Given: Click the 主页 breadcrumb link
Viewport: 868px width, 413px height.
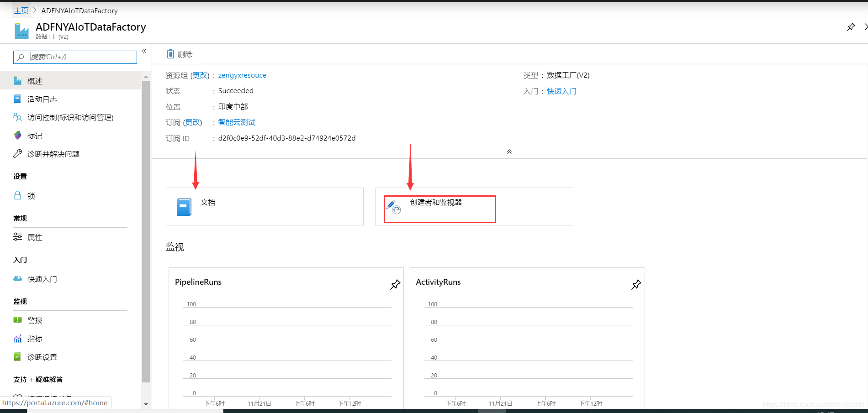Looking at the screenshot, I should (21, 10).
